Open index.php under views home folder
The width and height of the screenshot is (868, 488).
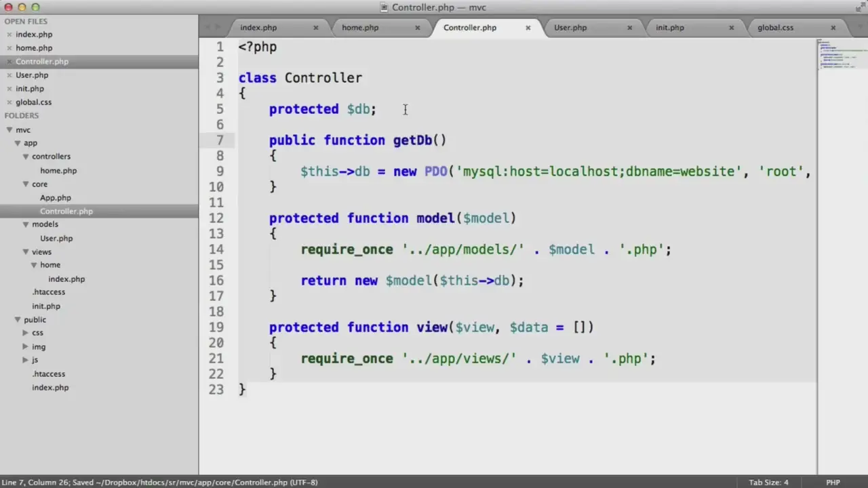pyautogui.click(x=66, y=279)
